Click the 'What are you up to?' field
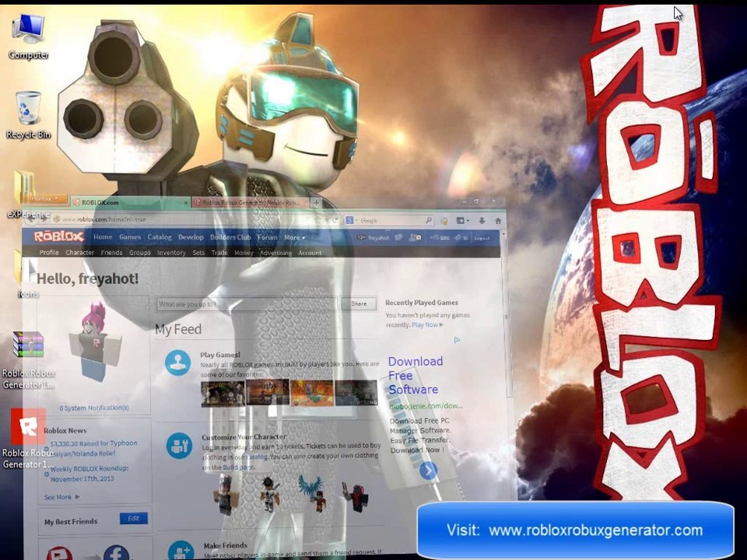747x560 pixels. pyautogui.click(x=247, y=304)
